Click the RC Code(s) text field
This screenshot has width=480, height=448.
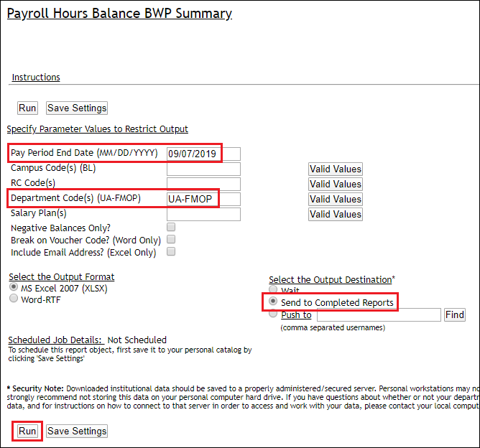pos(203,184)
